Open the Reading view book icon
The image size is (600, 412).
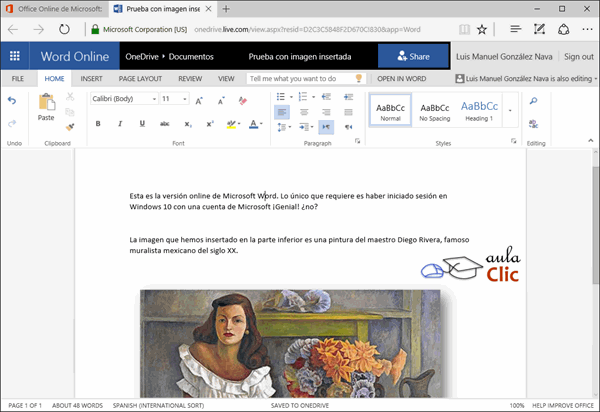pos(464,29)
